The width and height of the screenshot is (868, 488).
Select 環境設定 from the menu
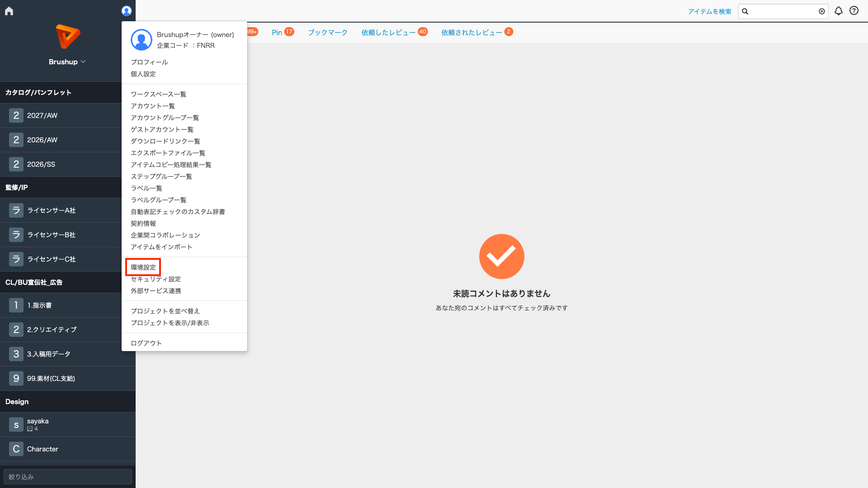[143, 267]
